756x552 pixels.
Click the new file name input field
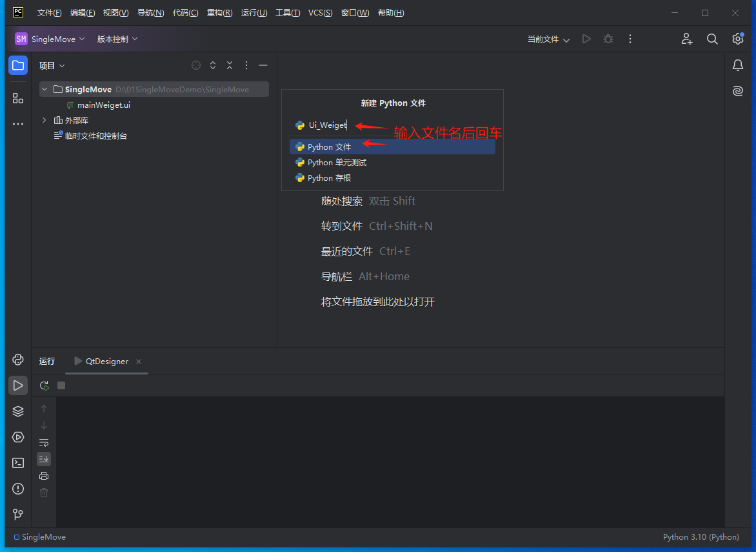[x=393, y=125]
